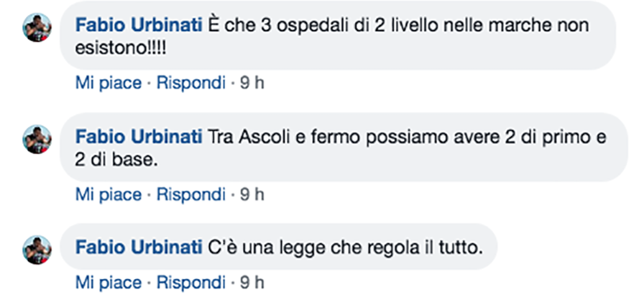This screenshot has width=644, height=300.
Task: Reply to the '3 ospedali di 2 livello' comment
Action: tap(191, 83)
